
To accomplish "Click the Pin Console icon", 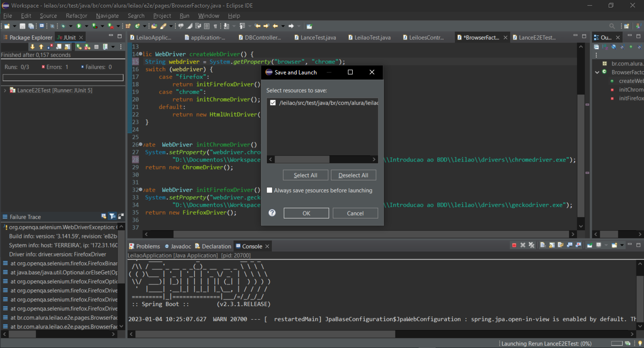I will coord(589,245).
